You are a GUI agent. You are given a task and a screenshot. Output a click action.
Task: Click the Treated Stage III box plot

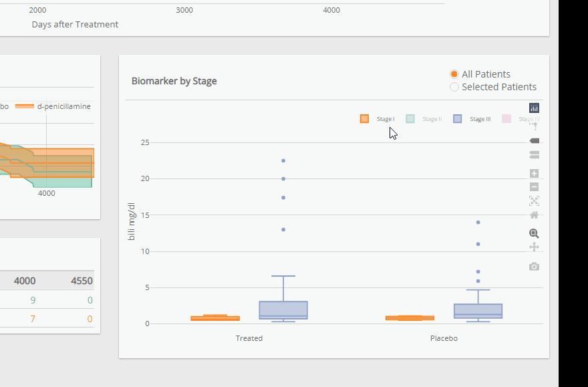point(283,310)
